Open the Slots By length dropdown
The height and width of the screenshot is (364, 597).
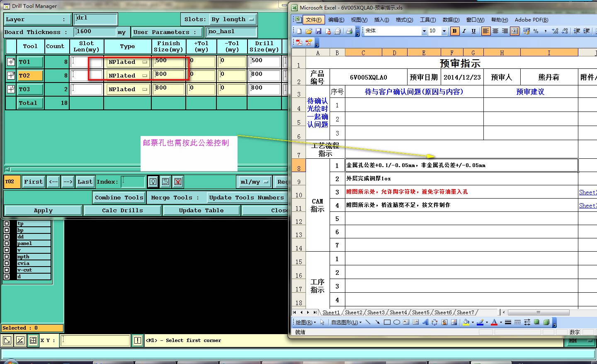(x=233, y=19)
